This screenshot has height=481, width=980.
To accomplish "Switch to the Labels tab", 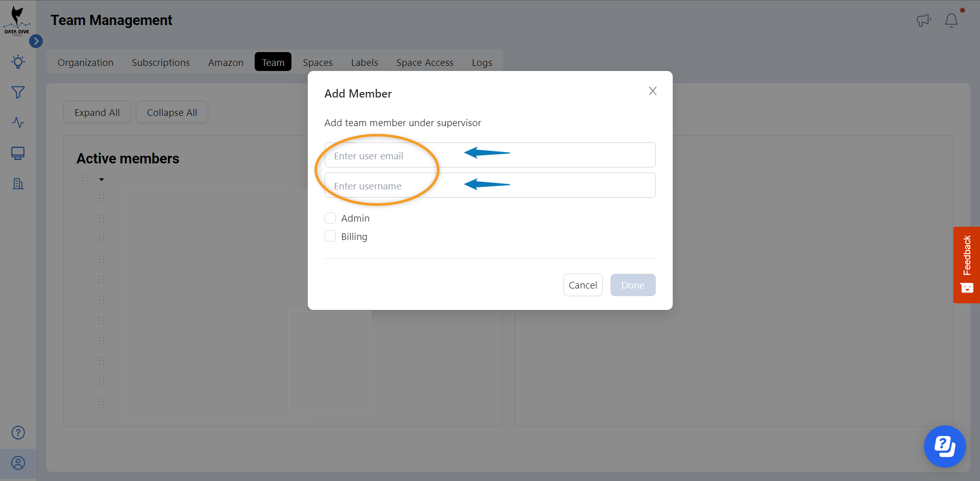I will pos(364,62).
